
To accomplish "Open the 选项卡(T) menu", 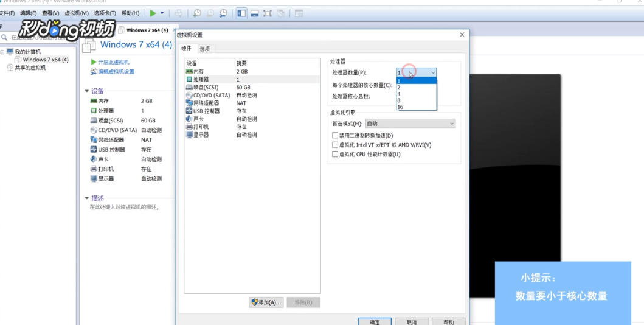I will coord(105,13).
